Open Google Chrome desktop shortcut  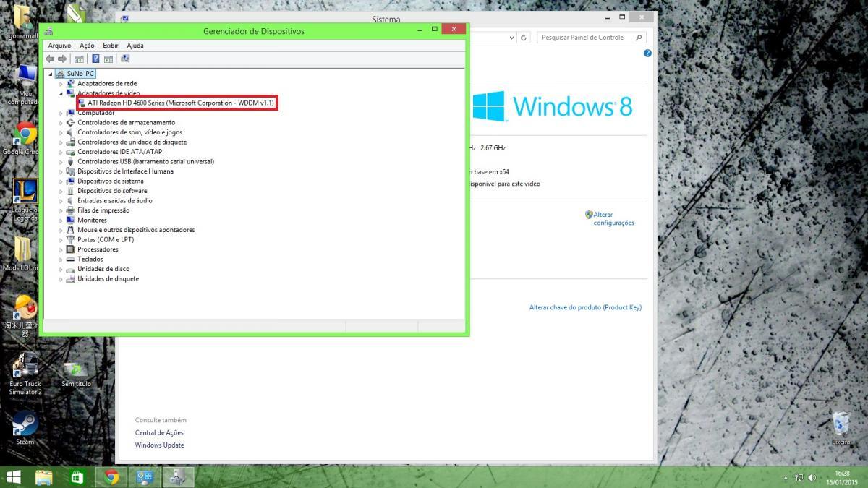click(25, 138)
